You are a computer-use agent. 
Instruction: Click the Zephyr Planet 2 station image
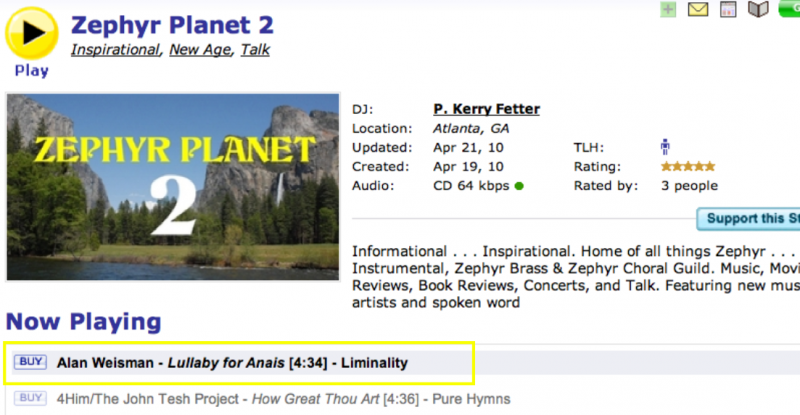[174, 187]
